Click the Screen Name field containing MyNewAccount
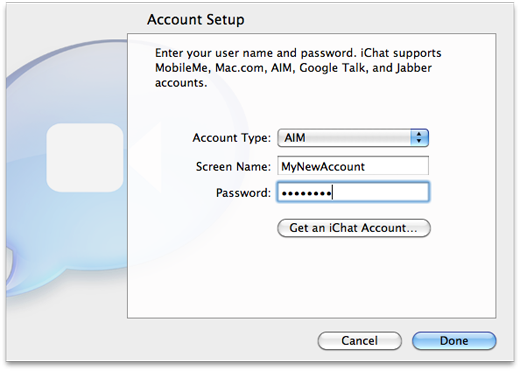520x371 pixels. 353,166
